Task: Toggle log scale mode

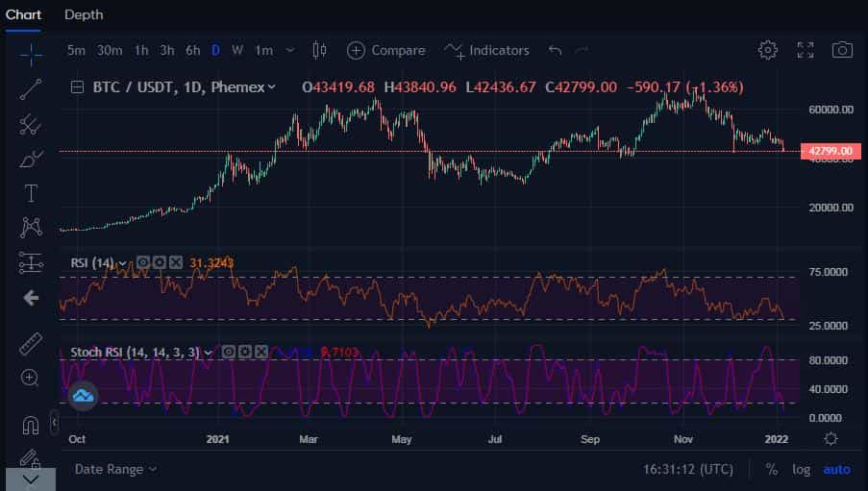Action: [x=801, y=470]
